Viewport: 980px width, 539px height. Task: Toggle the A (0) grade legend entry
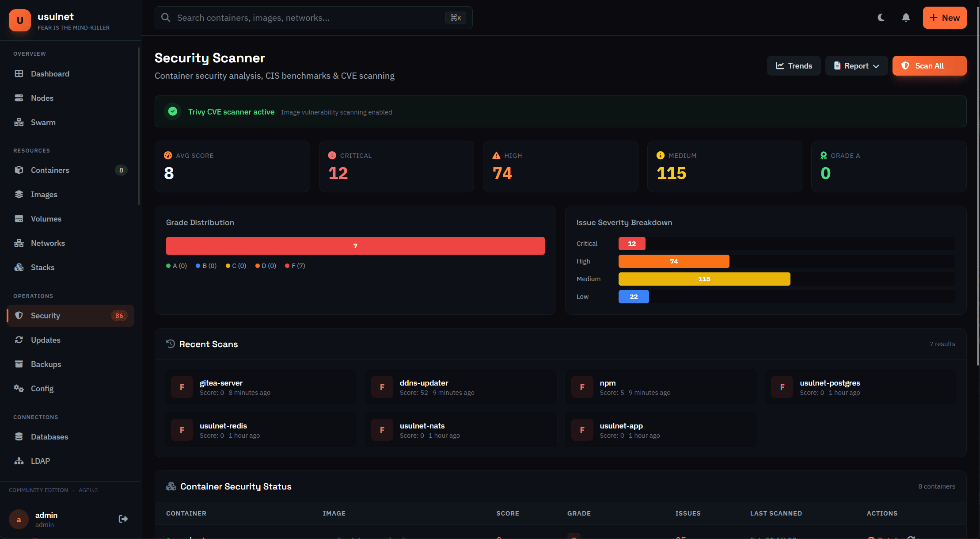[x=176, y=265]
